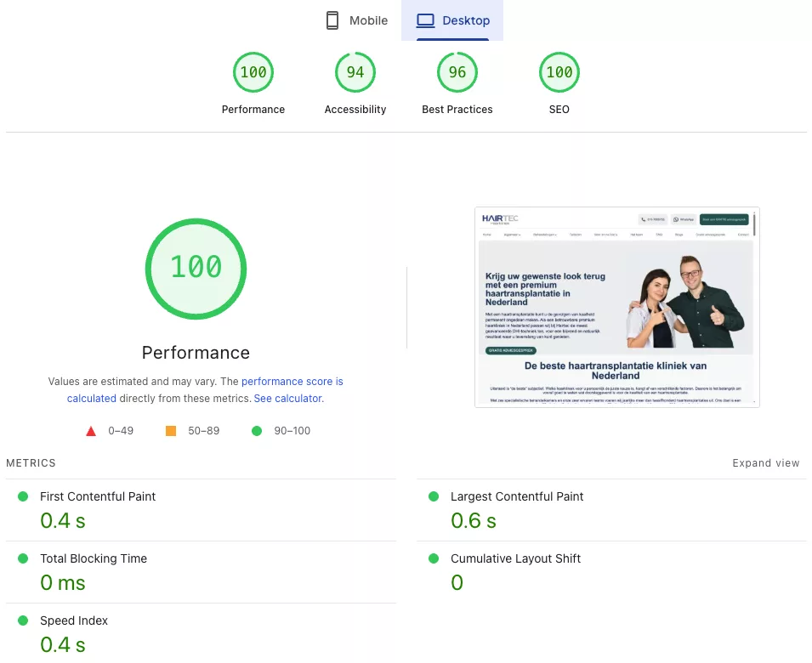Select the SEO score gauge
Screen dimensions: 812x663
(x=559, y=73)
